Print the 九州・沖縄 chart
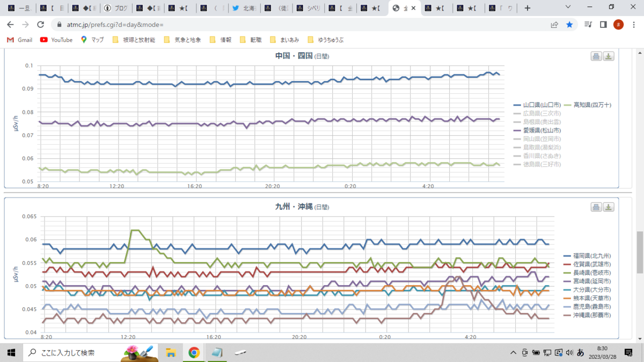The height and width of the screenshot is (362, 644). [596, 207]
